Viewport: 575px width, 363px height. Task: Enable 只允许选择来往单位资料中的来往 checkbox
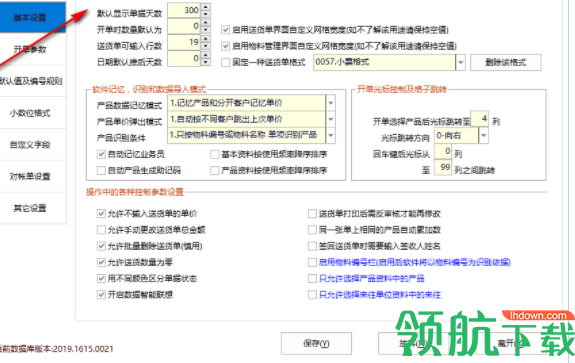312,294
